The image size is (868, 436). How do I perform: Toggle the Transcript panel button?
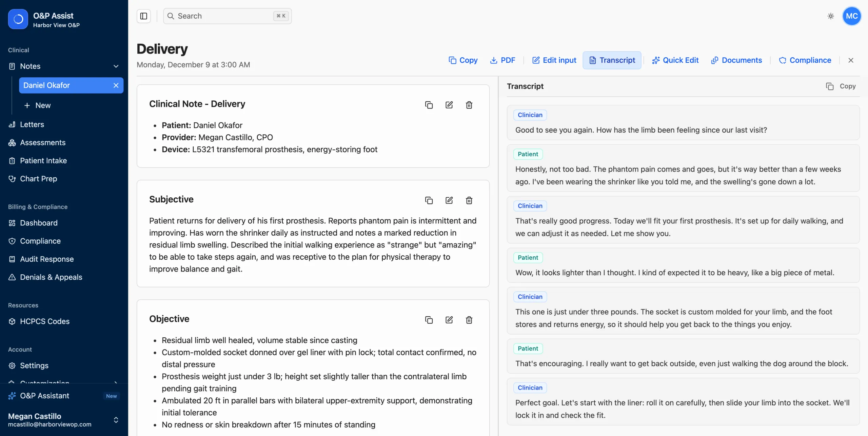tap(612, 60)
